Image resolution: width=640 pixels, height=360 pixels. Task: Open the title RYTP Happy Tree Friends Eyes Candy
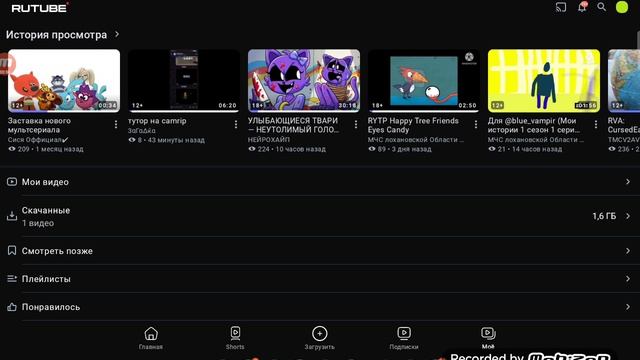413,125
